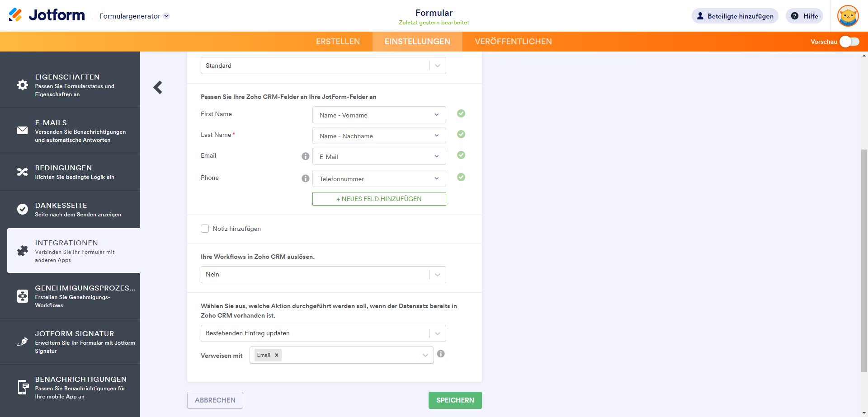Open the First Name field mapping dropdown

pyautogui.click(x=379, y=115)
